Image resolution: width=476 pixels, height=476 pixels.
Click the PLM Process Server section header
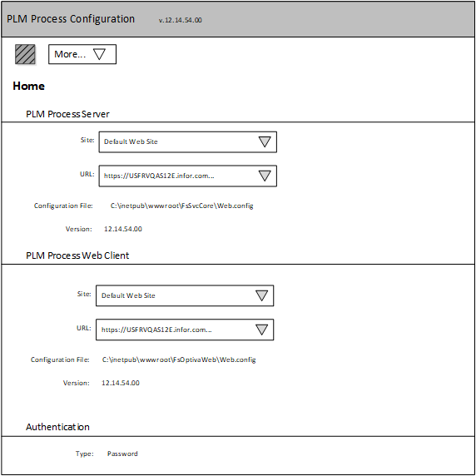coord(67,114)
